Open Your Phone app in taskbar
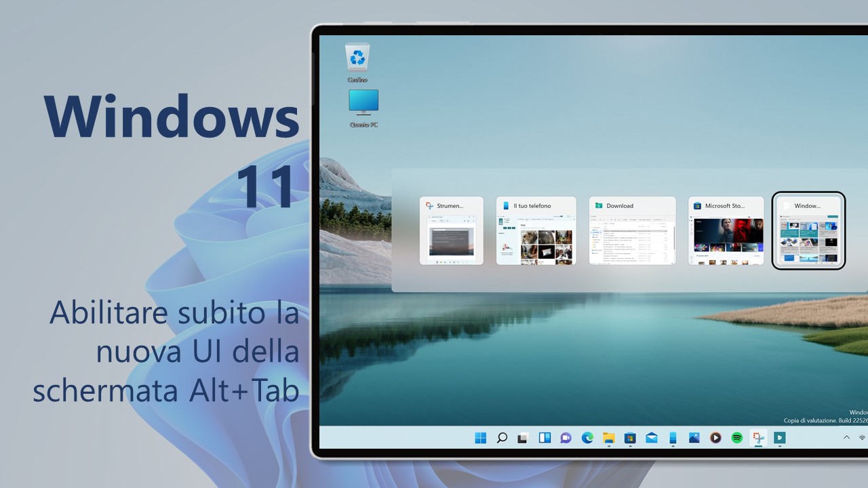The width and height of the screenshot is (868, 488). point(673,438)
